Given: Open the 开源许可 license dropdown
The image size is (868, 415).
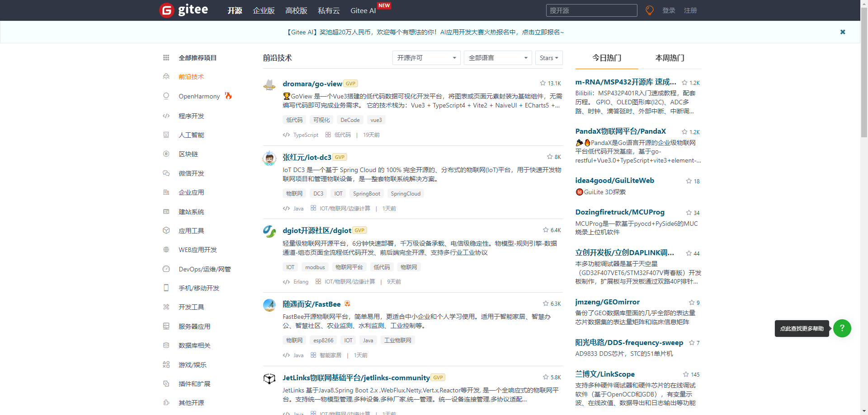Looking at the screenshot, I should click(426, 58).
